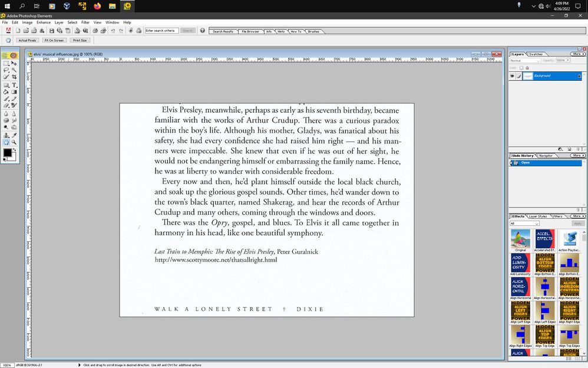
Task: Open the Effects category All dropdown
Action: (x=524, y=224)
